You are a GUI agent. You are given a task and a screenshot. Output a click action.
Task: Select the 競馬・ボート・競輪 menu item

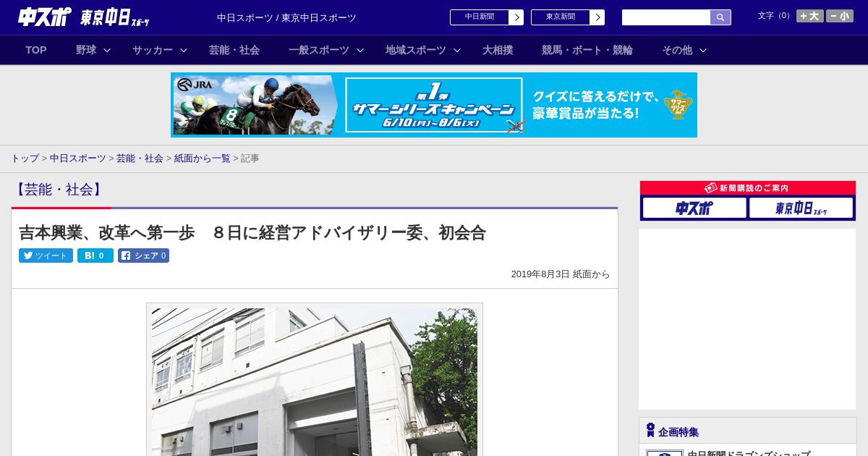(587, 50)
